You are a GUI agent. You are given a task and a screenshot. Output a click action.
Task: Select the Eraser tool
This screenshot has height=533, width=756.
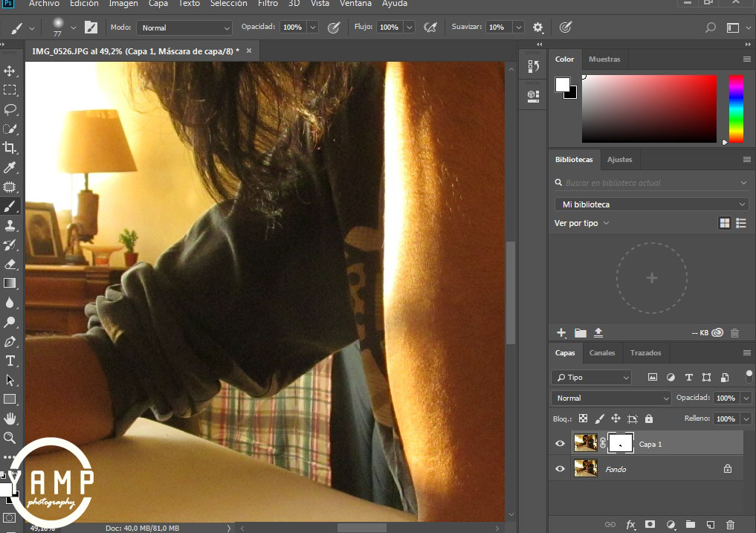10,264
